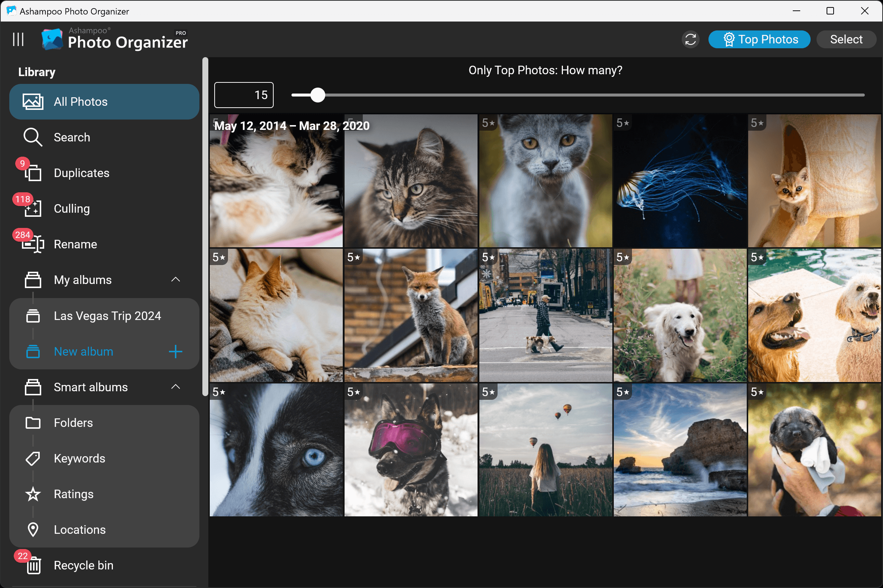The height and width of the screenshot is (588, 883).
Task: Open the Ratings section icon
Action: pos(33,493)
